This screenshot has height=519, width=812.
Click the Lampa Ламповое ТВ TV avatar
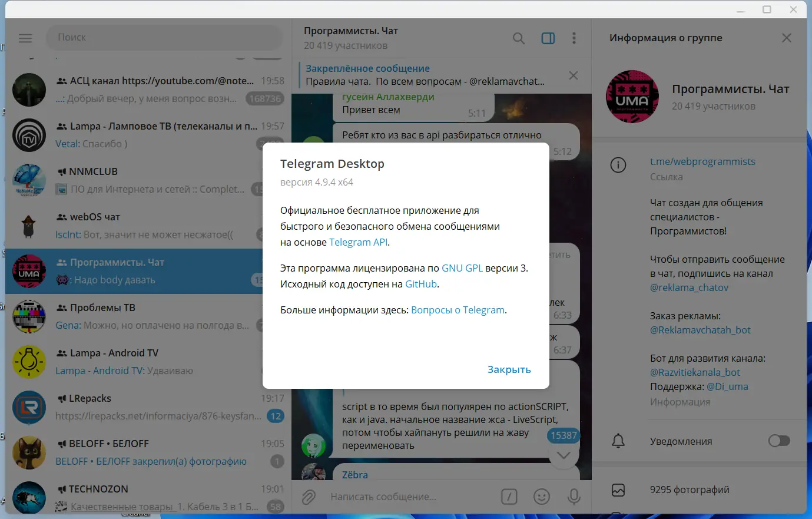29,135
